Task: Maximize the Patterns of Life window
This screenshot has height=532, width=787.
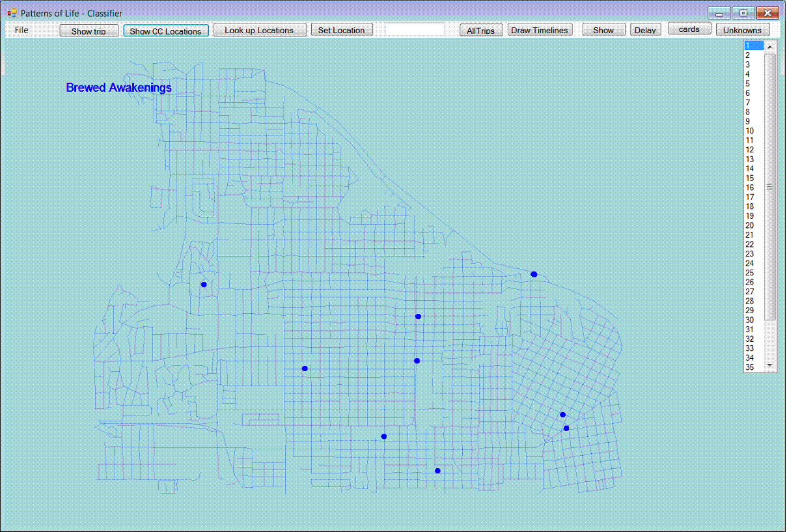Action: (x=743, y=13)
